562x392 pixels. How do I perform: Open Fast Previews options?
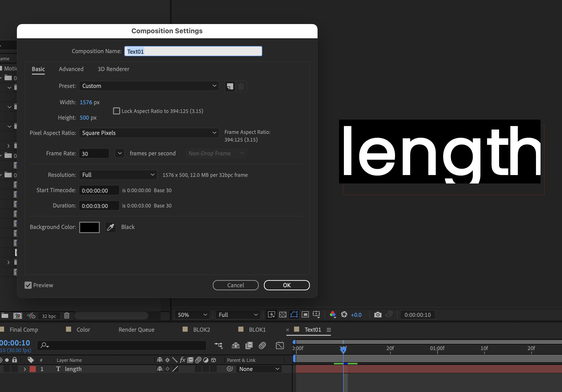click(x=271, y=315)
